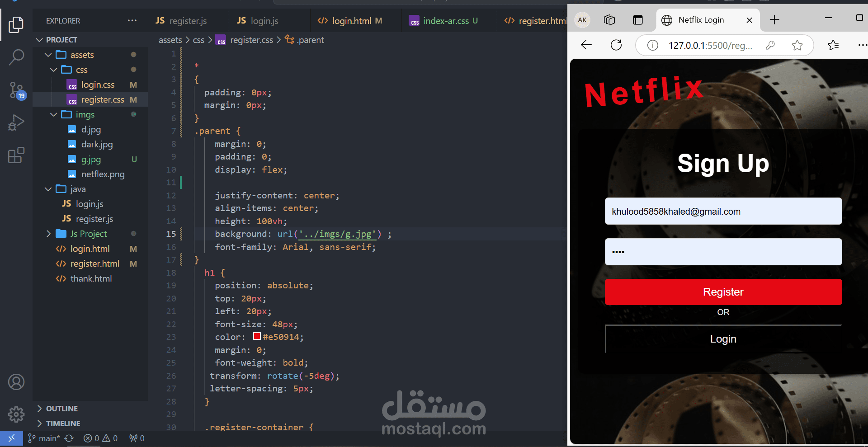Click the Register button on the sign up form

723,292
